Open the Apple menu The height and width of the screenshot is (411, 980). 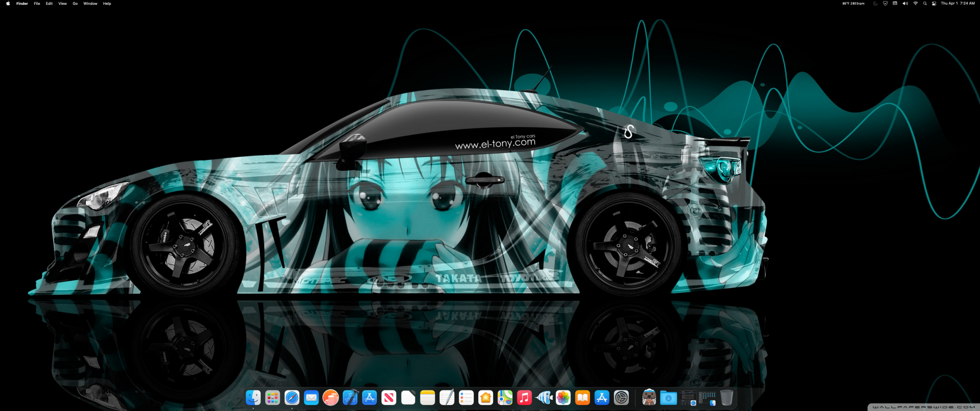(8, 3)
